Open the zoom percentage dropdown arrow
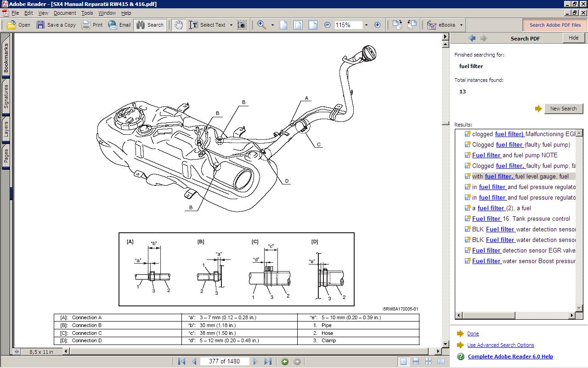Image resolution: width=588 pixels, height=368 pixels. click(x=366, y=25)
